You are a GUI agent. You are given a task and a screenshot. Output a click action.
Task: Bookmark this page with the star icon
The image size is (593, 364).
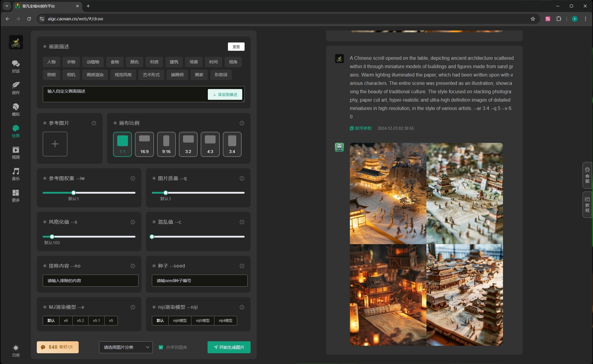pyautogui.click(x=533, y=19)
